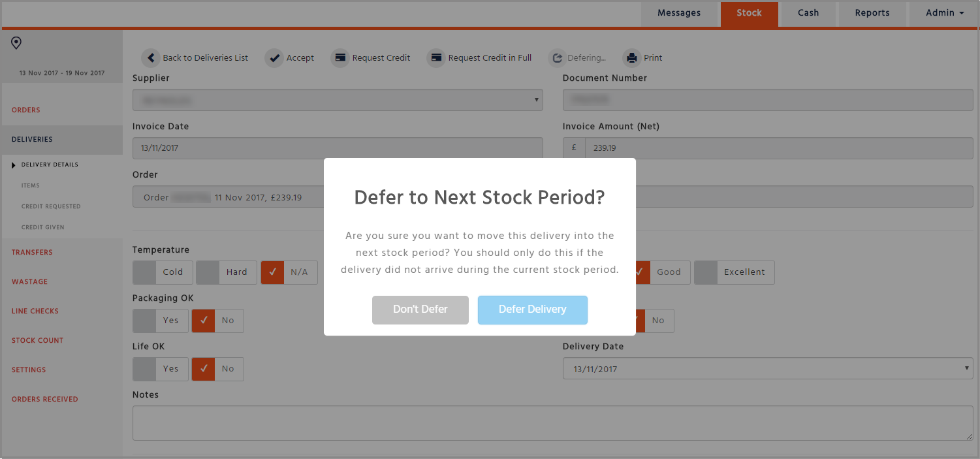Open the Supplier dropdown

coord(338,100)
